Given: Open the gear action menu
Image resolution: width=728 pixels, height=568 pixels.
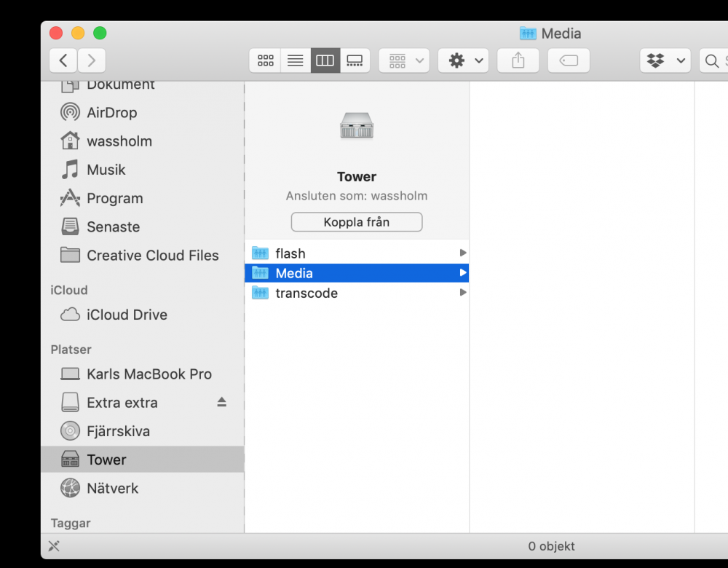Looking at the screenshot, I should [463, 60].
